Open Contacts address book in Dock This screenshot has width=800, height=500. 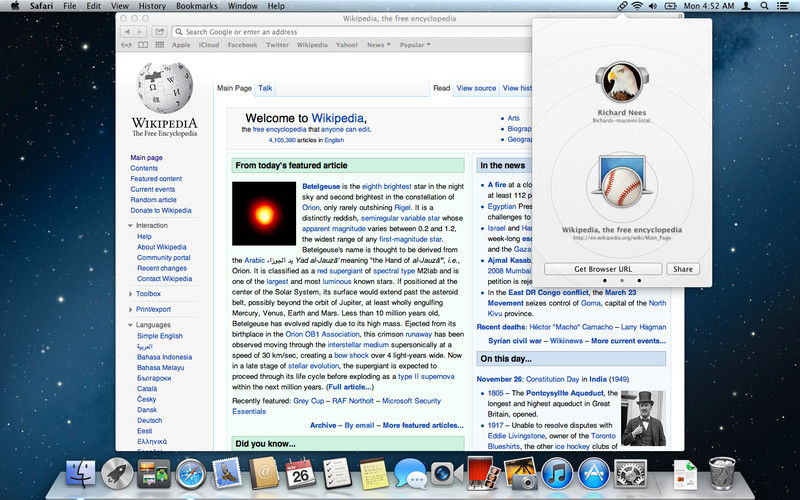[x=264, y=473]
